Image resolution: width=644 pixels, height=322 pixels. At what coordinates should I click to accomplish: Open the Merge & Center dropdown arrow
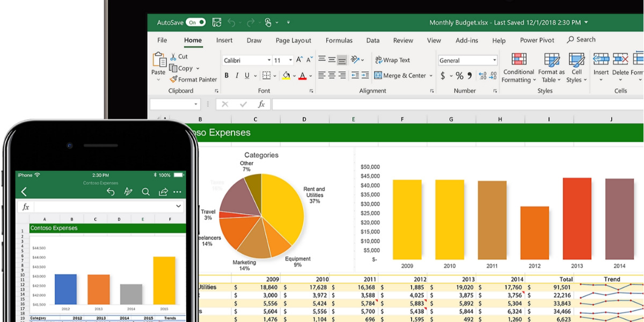click(431, 76)
